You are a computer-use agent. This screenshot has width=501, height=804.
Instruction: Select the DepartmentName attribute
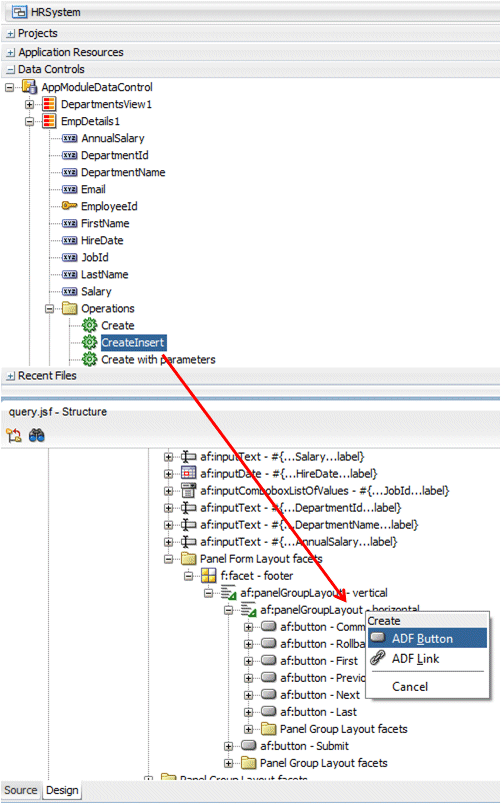123,172
